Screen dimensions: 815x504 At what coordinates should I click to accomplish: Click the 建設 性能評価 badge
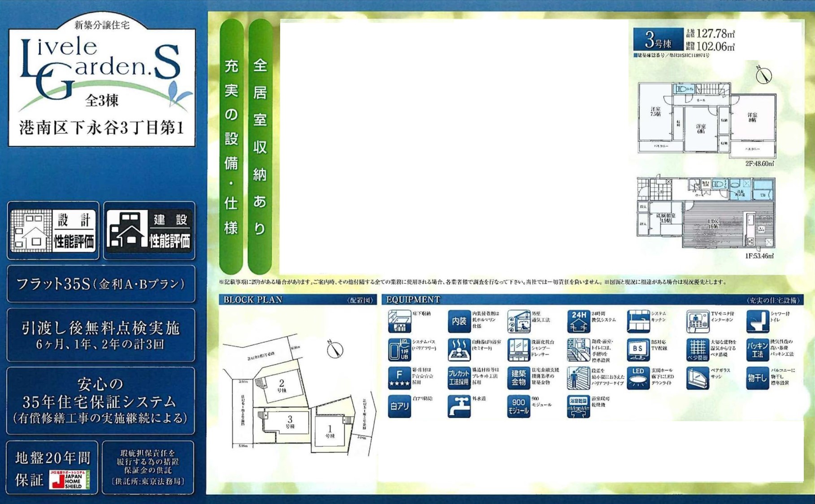tap(149, 231)
